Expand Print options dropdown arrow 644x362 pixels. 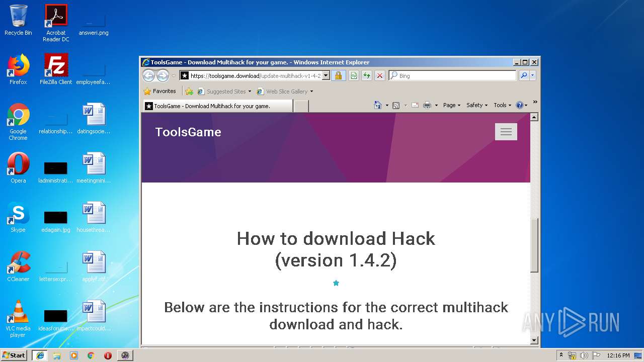click(436, 105)
